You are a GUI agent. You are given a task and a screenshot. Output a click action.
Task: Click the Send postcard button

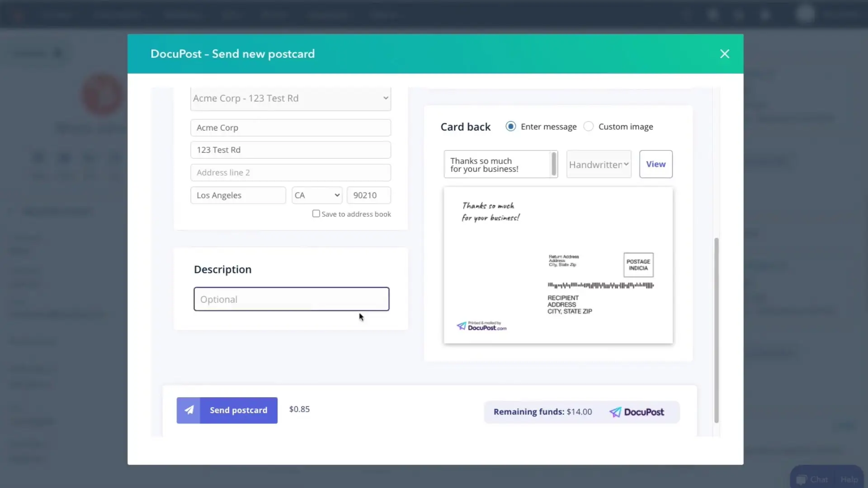coord(226,410)
